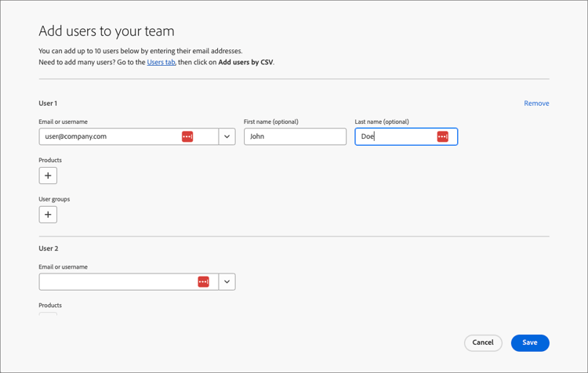Viewport: 588px width, 373px height.
Task: Click password manager icon in User 1 email field
Action: [187, 136]
